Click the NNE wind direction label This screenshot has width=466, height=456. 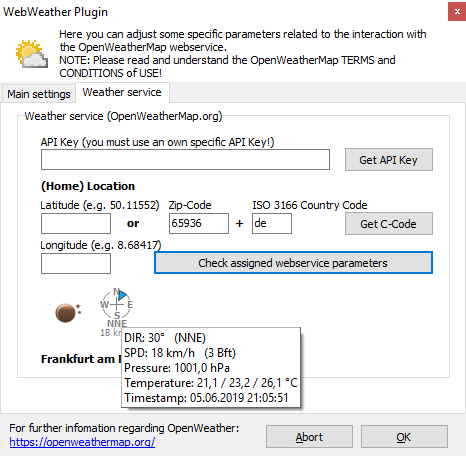coord(117,323)
